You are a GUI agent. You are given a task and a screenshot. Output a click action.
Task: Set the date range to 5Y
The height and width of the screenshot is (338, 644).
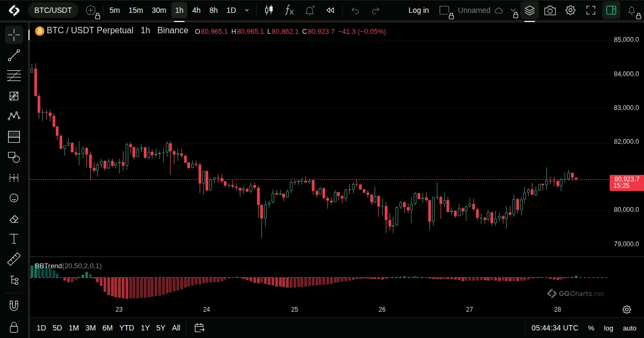click(160, 328)
